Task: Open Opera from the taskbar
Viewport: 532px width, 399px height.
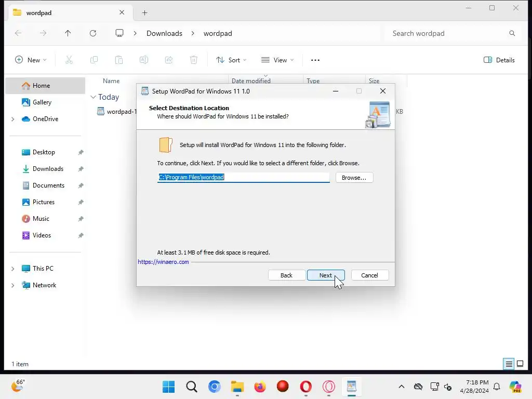Action: pos(305,387)
